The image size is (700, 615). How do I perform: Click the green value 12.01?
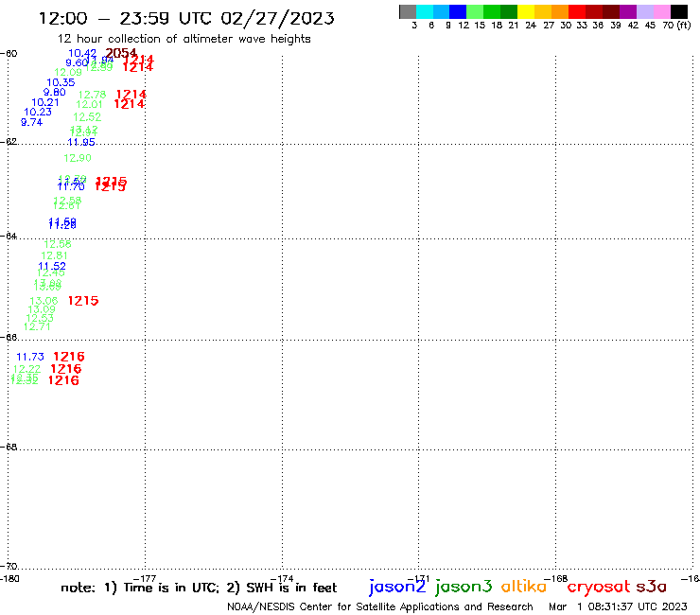click(89, 104)
